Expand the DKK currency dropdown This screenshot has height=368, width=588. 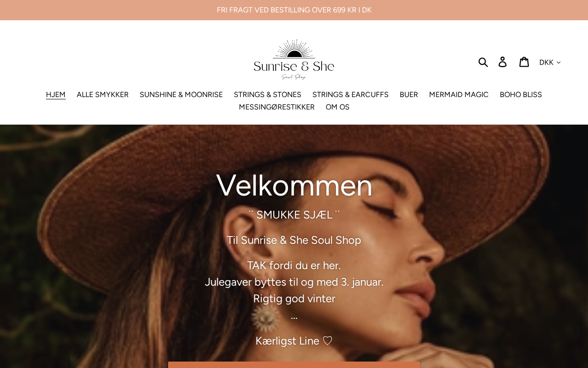(x=550, y=62)
